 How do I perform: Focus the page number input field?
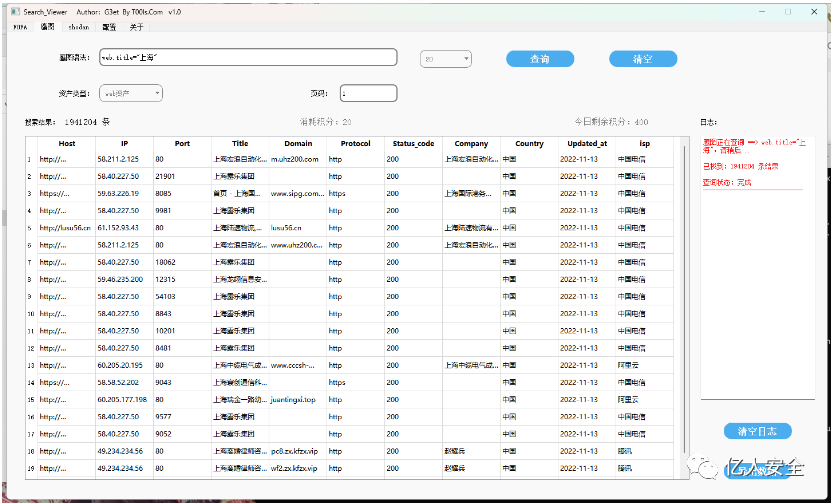click(x=368, y=93)
